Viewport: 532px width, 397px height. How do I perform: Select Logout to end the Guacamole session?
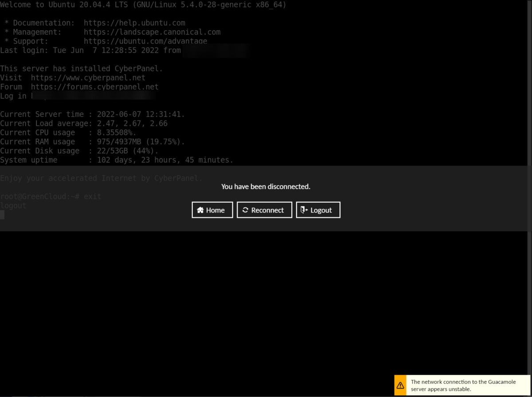pos(318,209)
